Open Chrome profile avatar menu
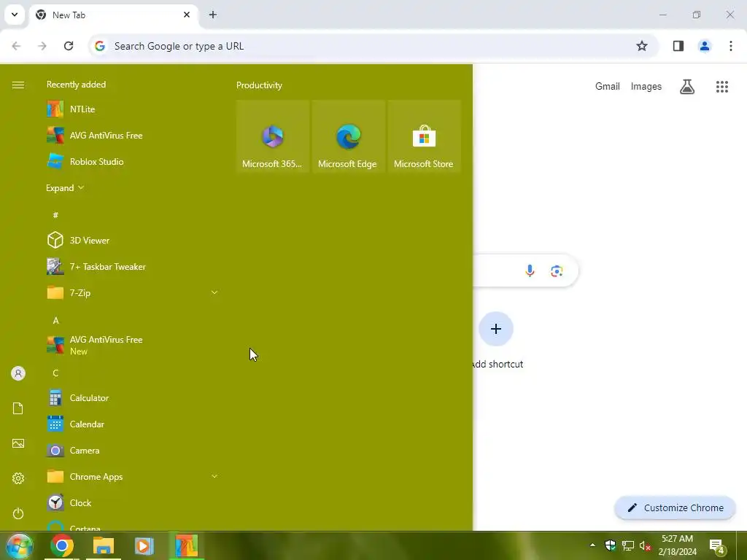747x560 pixels. coord(705,46)
